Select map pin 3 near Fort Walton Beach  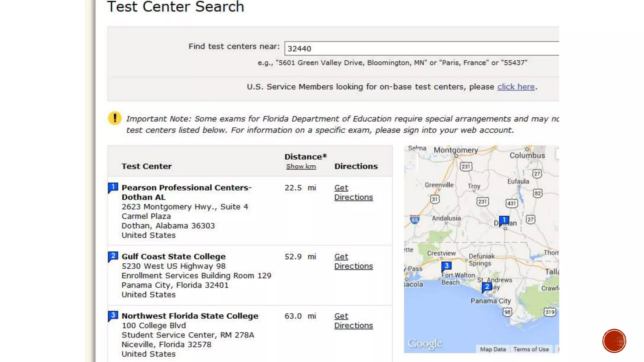(x=446, y=266)
